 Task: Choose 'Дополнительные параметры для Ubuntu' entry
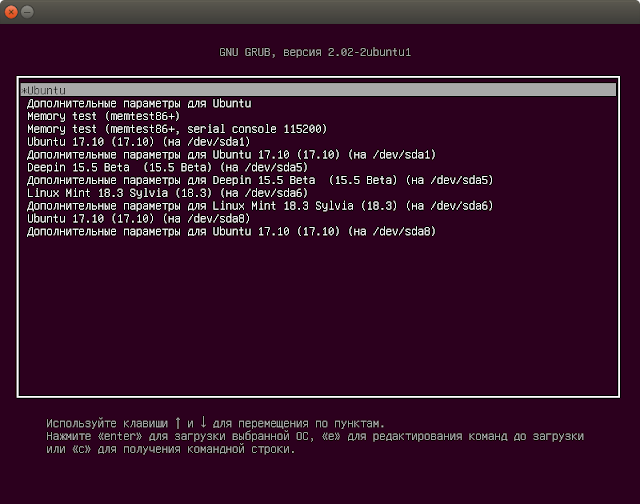pos(139,104)
